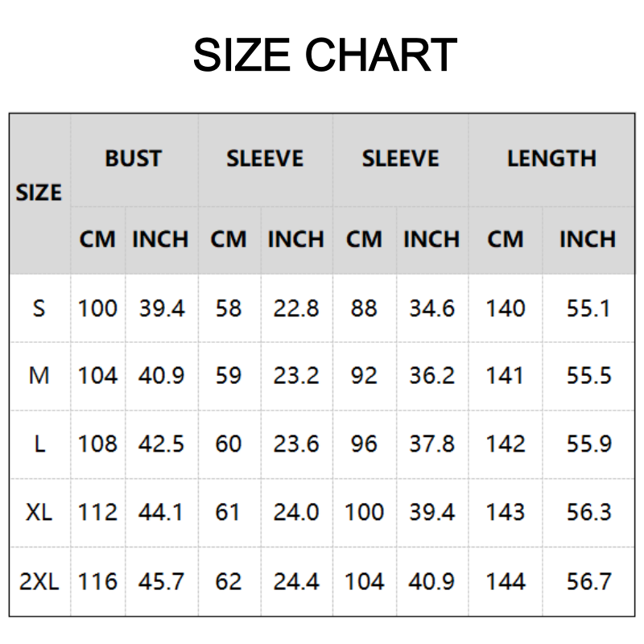
Task: Select the XL size row label
Action: pyautogui.click(x=39, y=513)
